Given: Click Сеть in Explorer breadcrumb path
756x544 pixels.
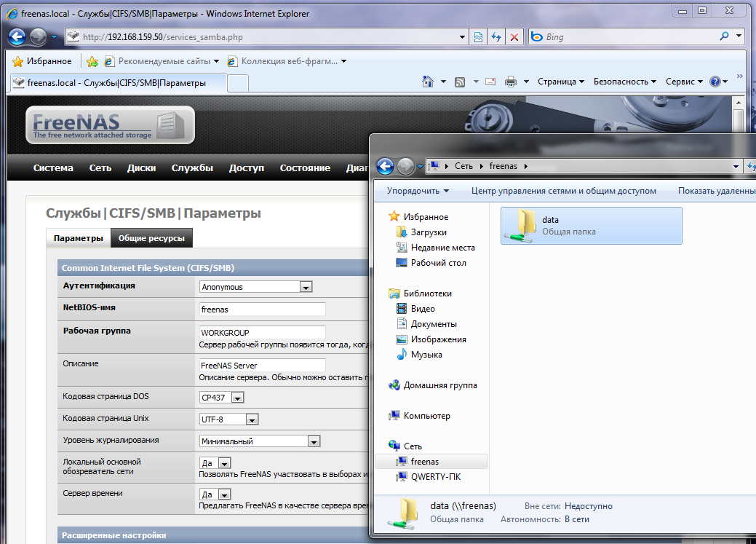Looking at the screenshot, I should 463,166.
